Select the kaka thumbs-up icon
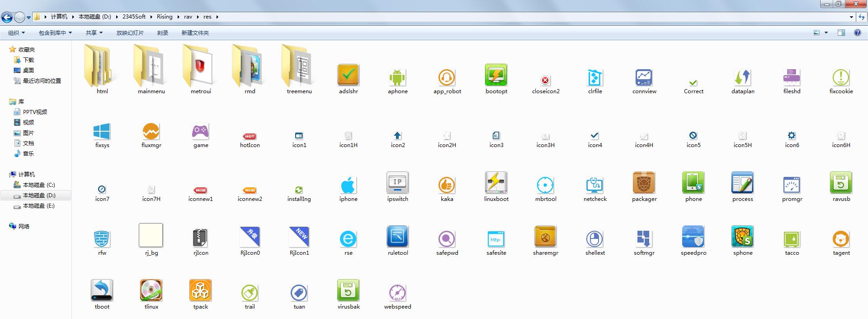The width and height of the screenshot is (868, 319). 447,185
